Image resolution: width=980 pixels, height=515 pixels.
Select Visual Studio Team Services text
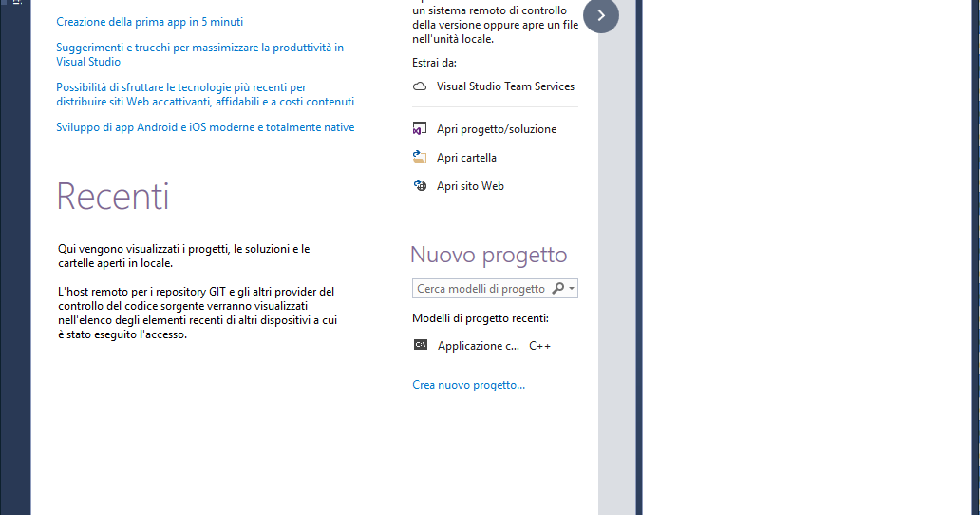point(505,86)
